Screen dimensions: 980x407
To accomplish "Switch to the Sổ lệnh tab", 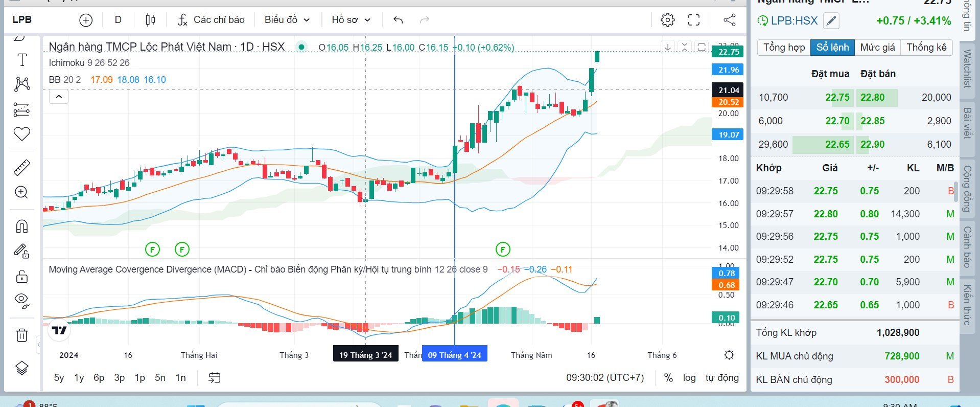I will coord(832,48).
